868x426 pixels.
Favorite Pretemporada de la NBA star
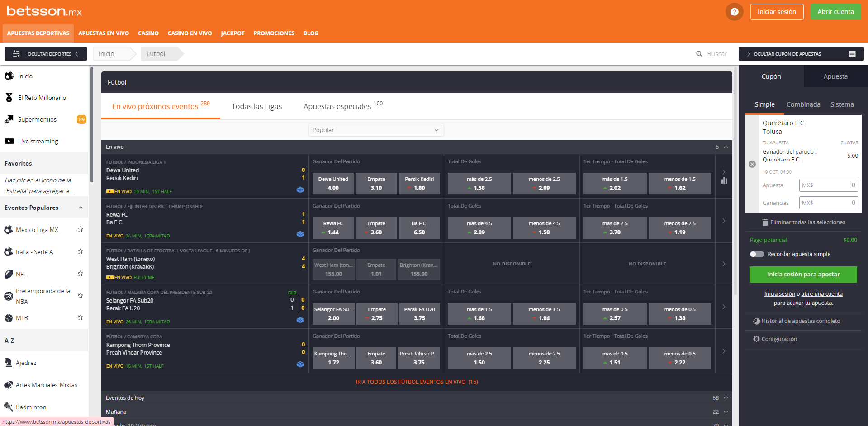click(x=80, y=296)
